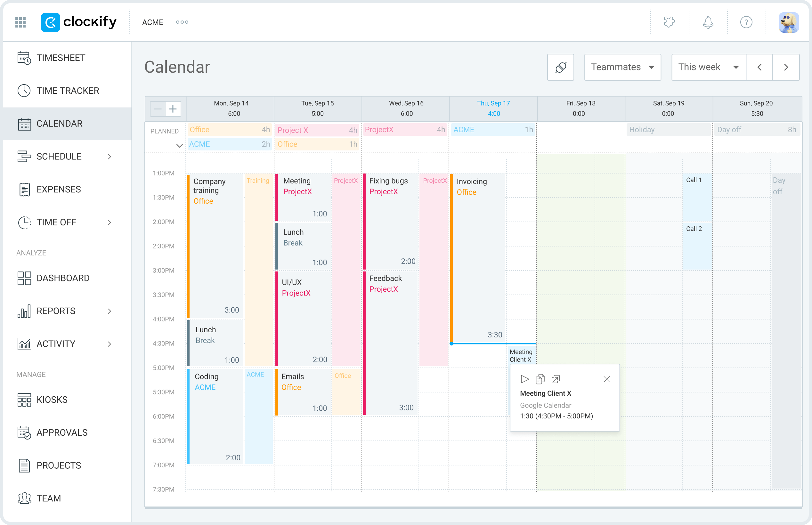Open the Approvals page
Image resolution: width=812 pixels, height=525 pixels.
click(62, 432)
